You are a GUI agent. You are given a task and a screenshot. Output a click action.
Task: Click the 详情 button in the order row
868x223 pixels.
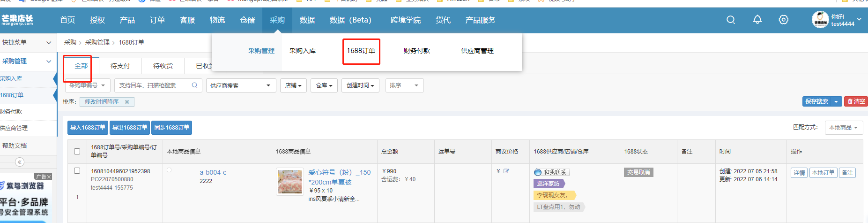point(799,173)
